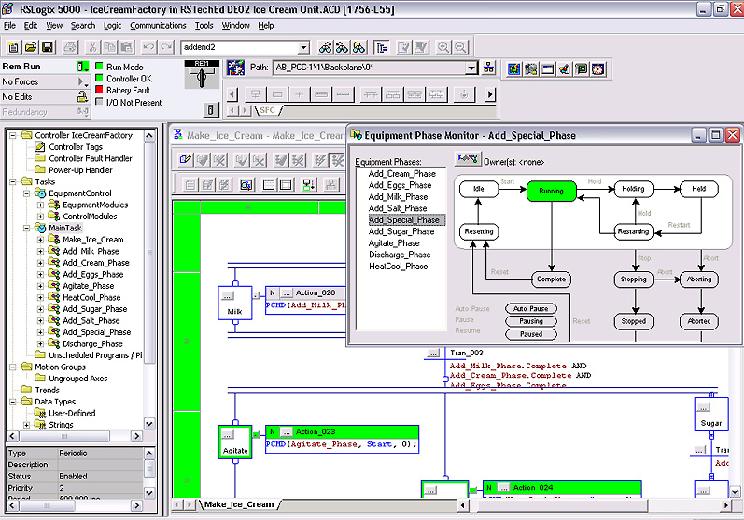Click the controller key switch icon
Image resolution: width=744 pixels, height=520 pixels.
click(201, 75)
